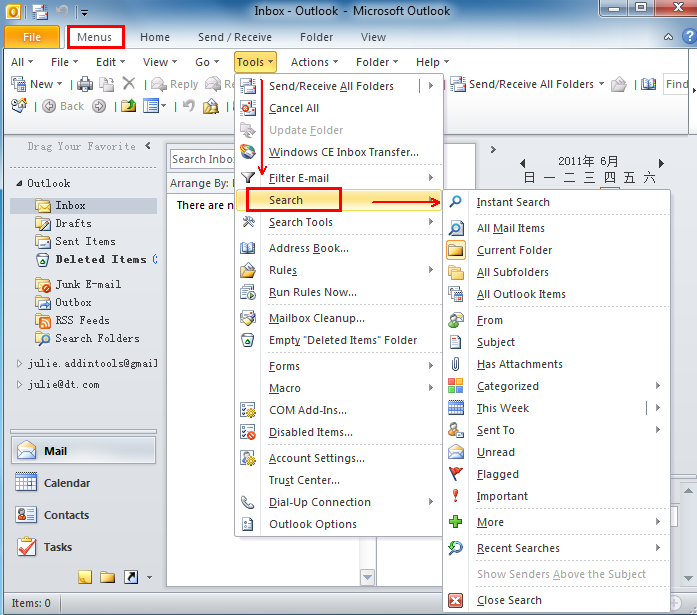Click the More green plus icon
The image size is (697, 615).
(456, 522)
